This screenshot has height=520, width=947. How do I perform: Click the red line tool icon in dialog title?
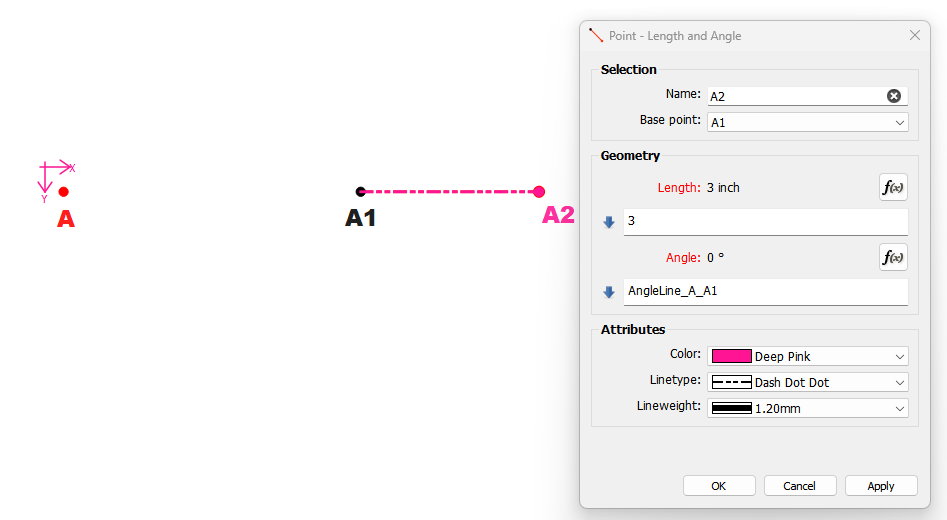(x=596, y=36)
